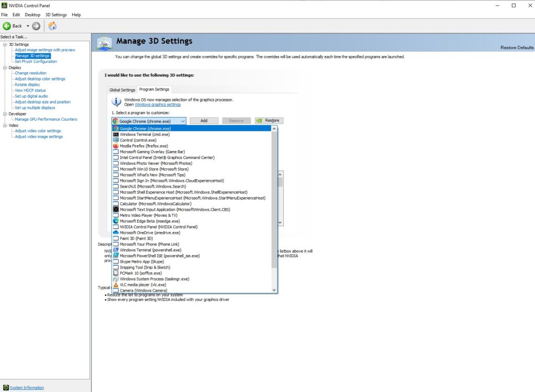Click the Windows Terminal (cmd.exe) icon

pyautogui.click(x=115, y=134)
